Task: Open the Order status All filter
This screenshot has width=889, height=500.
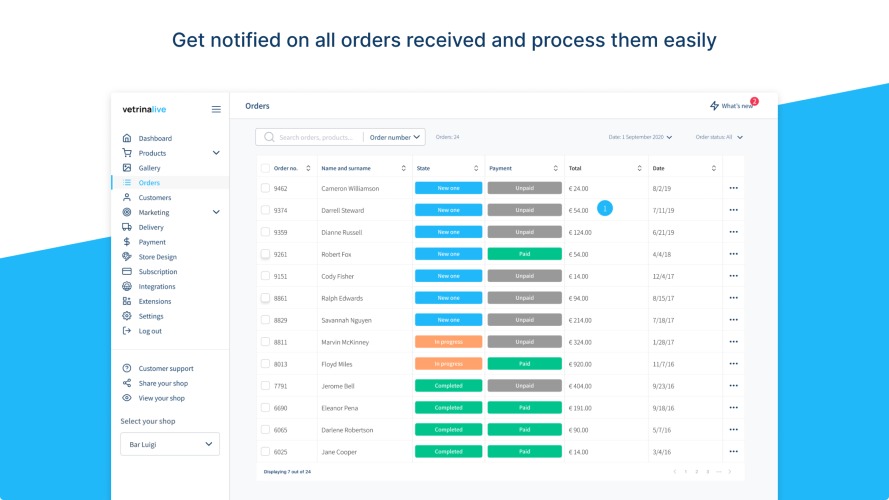Action: click(719, 137)
